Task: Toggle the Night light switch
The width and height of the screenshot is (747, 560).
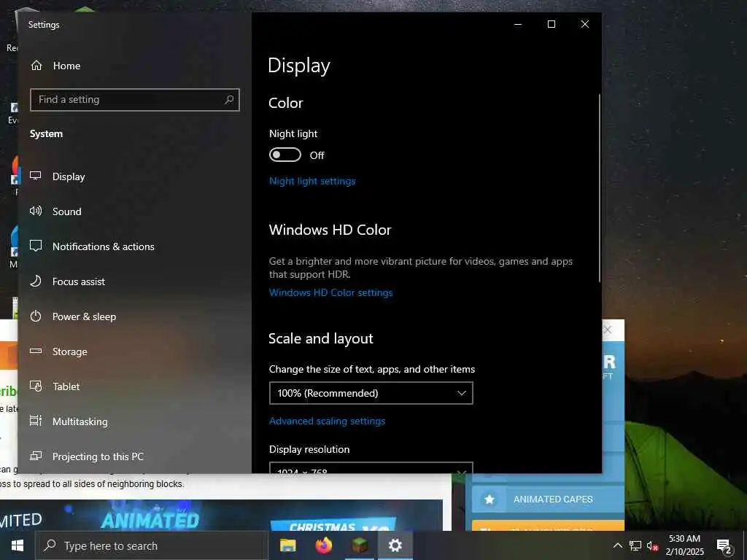Action: (285, 155)
